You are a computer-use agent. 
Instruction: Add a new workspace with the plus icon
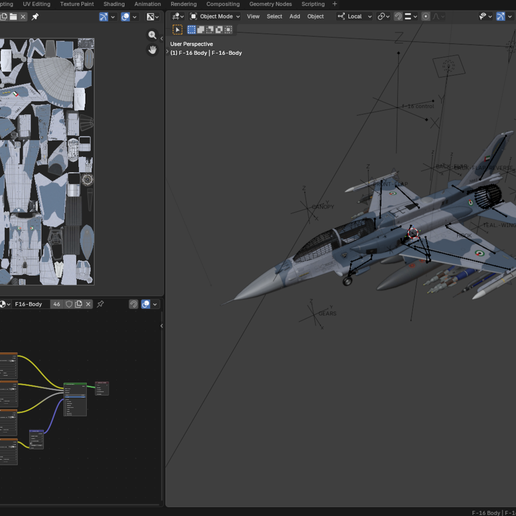(335, 4)
